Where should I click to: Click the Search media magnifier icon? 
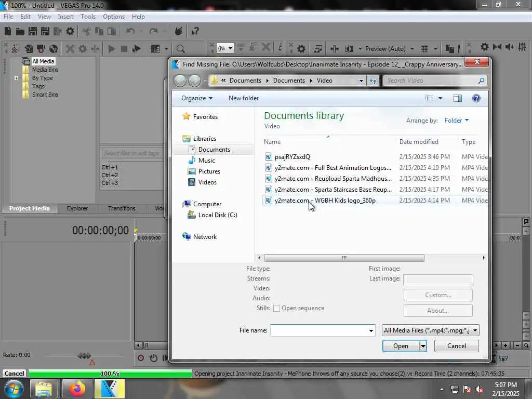click(180, 49)
